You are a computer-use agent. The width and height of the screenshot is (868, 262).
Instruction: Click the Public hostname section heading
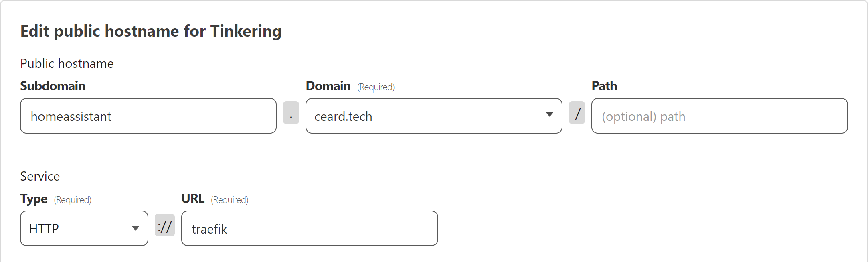click(x=67, y=63)
